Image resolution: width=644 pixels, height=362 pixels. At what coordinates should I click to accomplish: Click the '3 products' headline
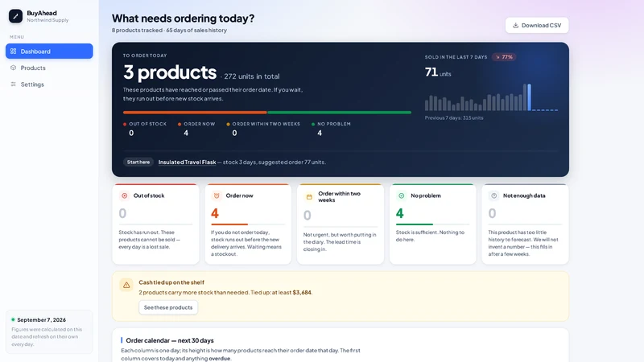(170, 72)
